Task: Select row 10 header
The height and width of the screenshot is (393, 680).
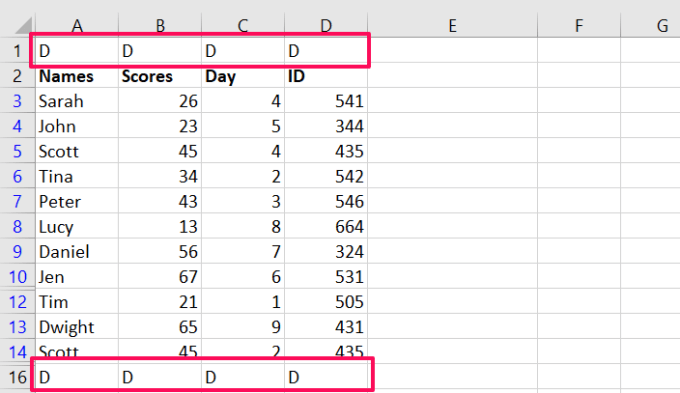Action: [x=17, y=277]
